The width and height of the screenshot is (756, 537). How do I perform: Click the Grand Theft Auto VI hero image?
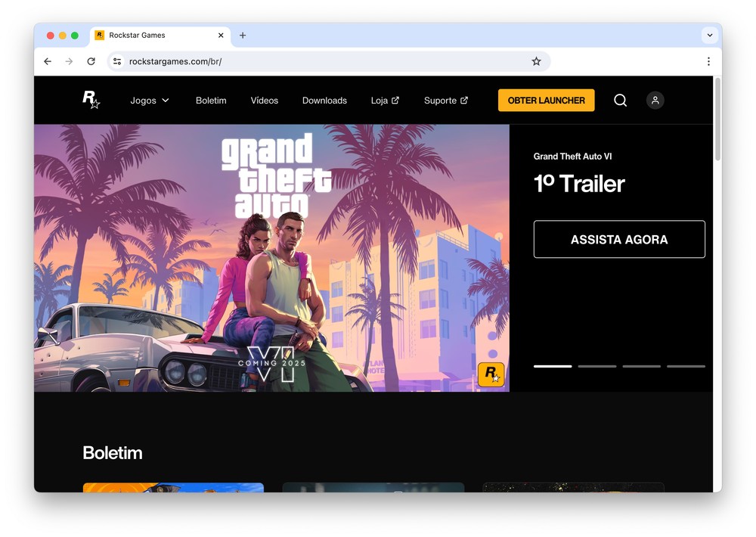(271, 258)
